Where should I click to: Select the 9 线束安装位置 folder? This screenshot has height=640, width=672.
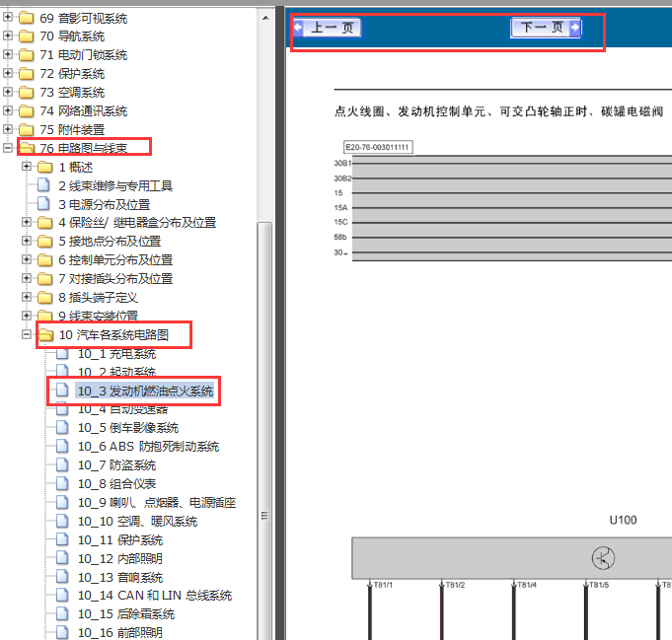tap(98, 316)
